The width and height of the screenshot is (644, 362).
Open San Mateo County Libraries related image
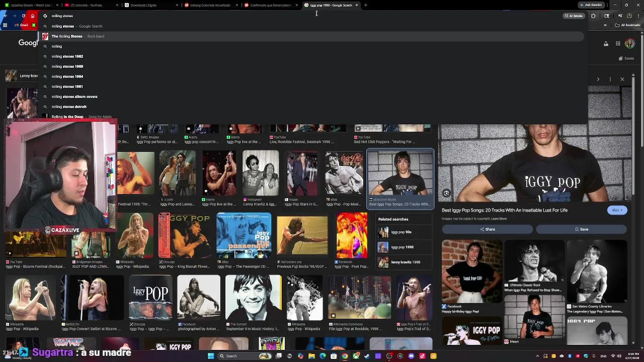click(x=597, y=271)
